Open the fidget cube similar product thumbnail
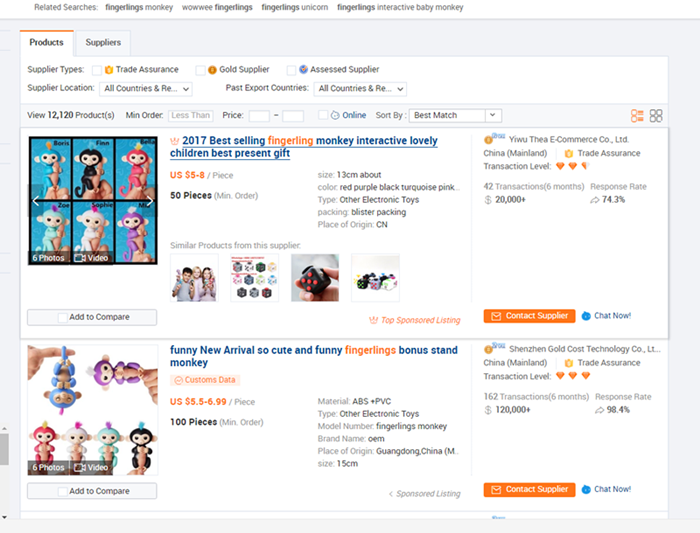The image size is (700, 533). coord(315,277)
